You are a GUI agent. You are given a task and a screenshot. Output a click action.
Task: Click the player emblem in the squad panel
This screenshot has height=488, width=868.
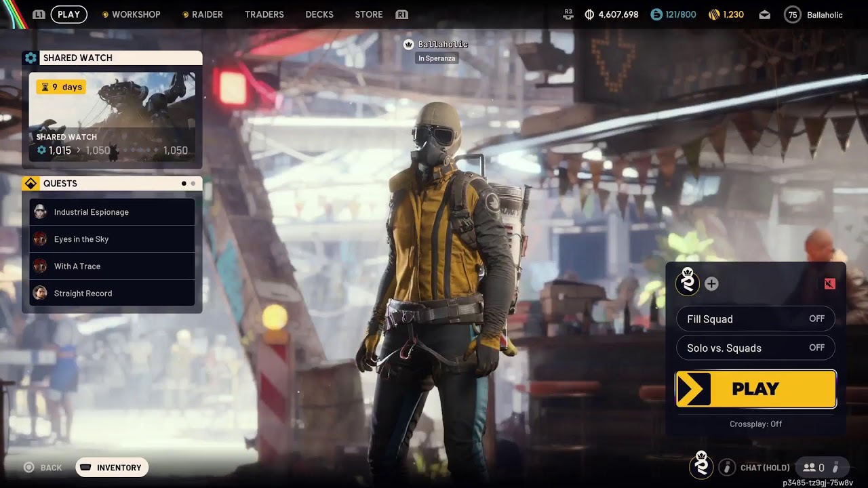tap(688, 282)
